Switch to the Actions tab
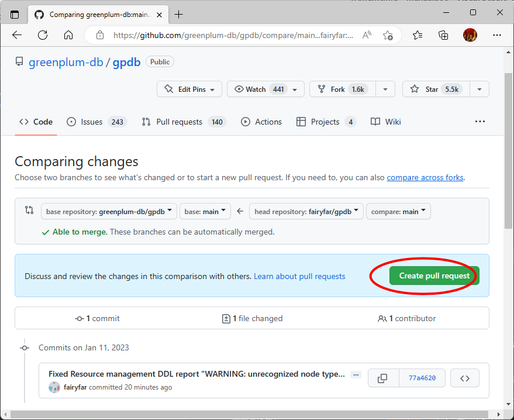 (261, 122)
